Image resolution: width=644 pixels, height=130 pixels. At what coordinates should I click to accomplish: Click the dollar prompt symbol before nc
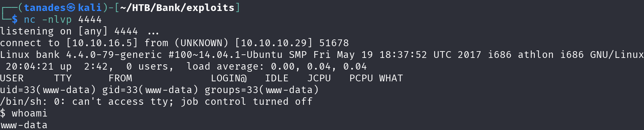(x=15, y=19)
